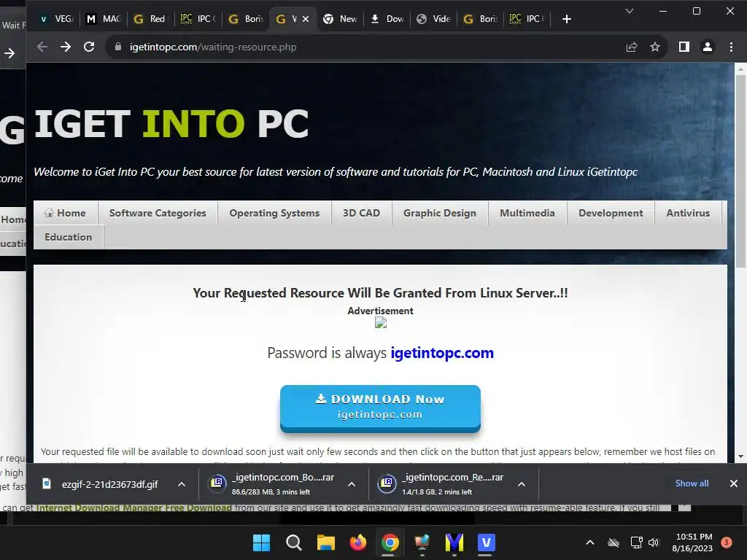Switch to the VEGA tab
This screenshot has width=747, height=560.
tap(56, 19)
